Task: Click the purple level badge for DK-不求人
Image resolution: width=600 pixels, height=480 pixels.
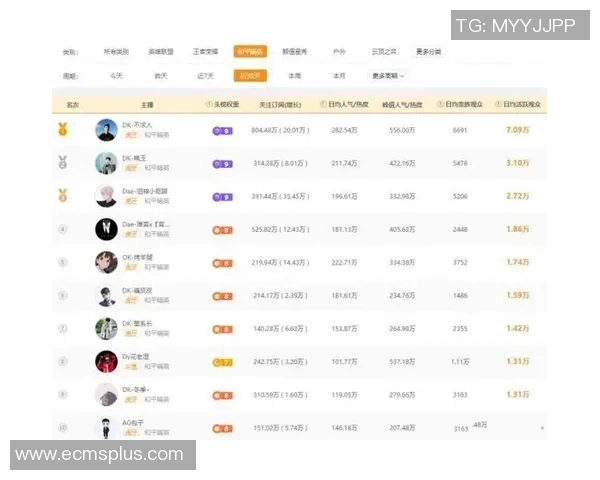Action: (x=222, y=130)
